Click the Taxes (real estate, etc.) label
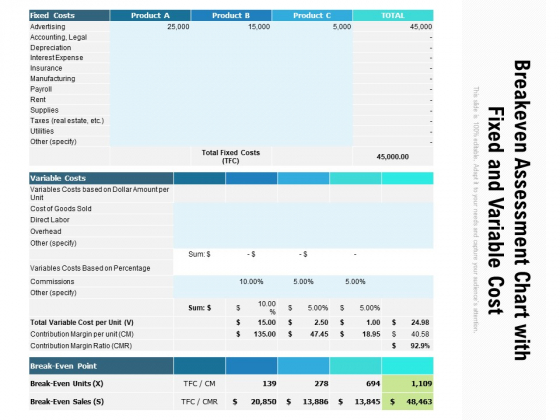Viewport: 560px width, 420px height. (67, 121)
